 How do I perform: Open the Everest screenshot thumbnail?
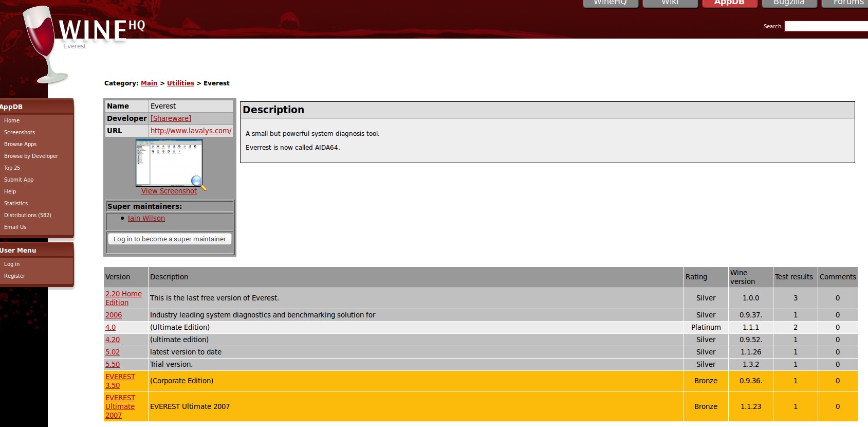pos(169,162)
